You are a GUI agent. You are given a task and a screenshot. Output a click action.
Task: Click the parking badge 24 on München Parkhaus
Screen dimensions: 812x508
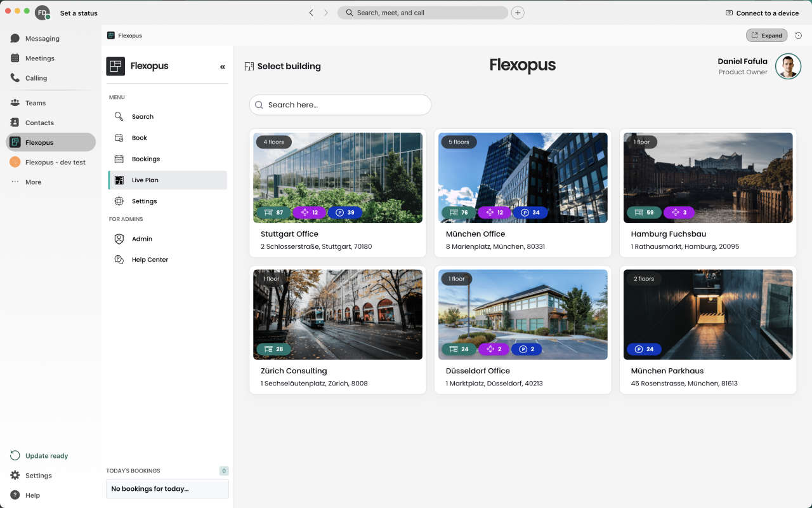coord(644,349)
